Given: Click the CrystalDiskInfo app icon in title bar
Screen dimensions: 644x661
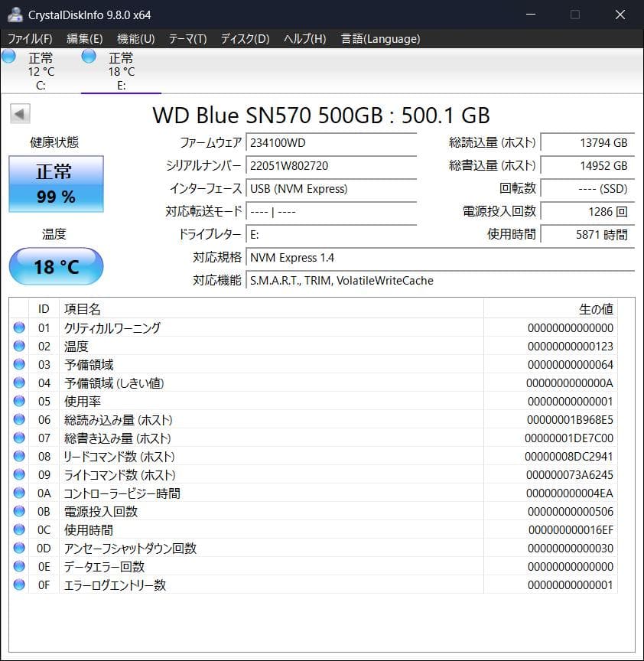Looking at the screenshot, I should pyautogui.click(x=15, y=15).
